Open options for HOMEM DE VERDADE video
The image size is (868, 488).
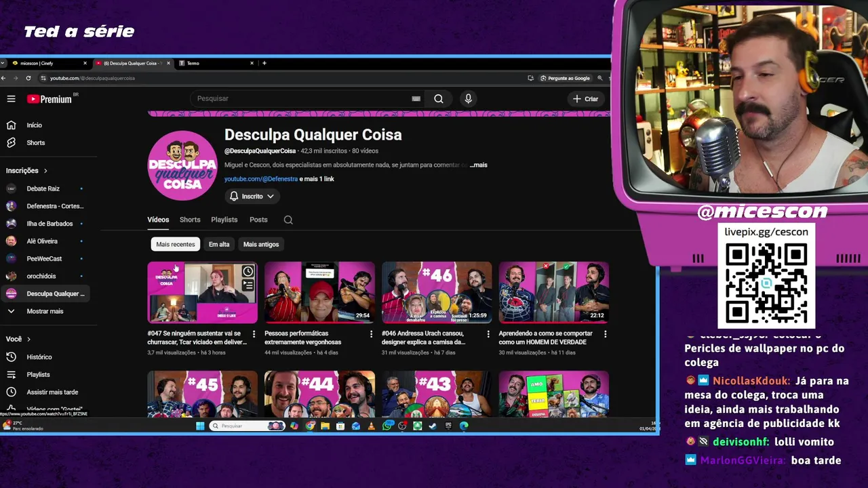coord(605,334)
